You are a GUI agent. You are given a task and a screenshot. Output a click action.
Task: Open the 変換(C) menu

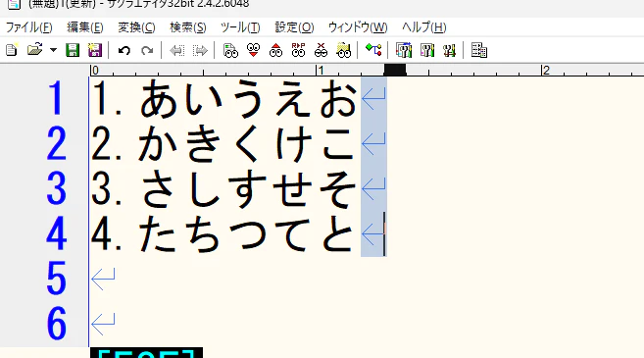(136, 27)
